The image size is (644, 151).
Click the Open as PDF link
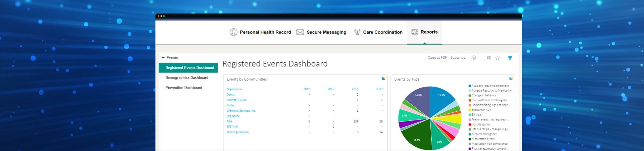tap(437, 58)
